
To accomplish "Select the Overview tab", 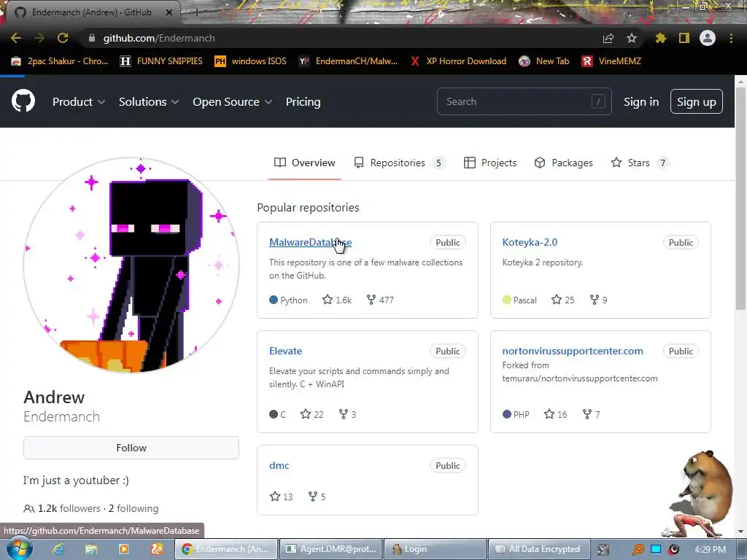I will [304, 163].
